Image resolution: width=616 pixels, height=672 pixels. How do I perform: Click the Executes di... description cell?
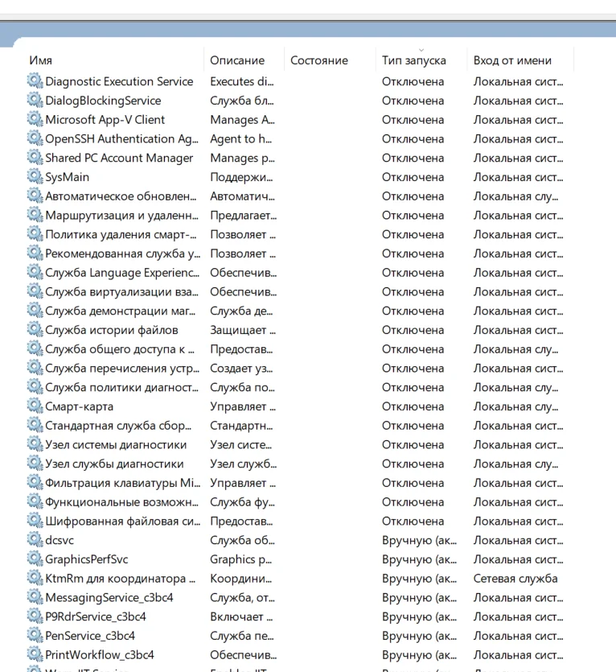point(242,81)
